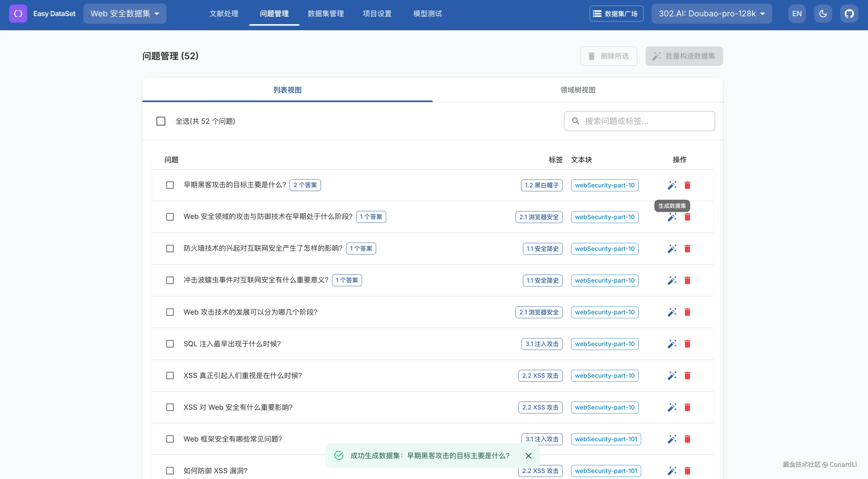Delete the 防火墙技术 question with trash icon
The width and height of the screenshot is (868, 479).
tap(687, 248)
